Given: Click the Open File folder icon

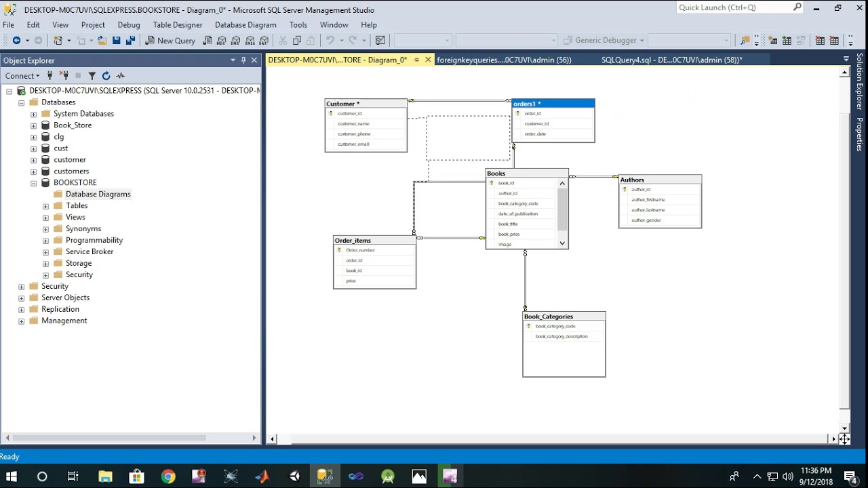Looking at the screenshot, I should [x=102, y=41].
